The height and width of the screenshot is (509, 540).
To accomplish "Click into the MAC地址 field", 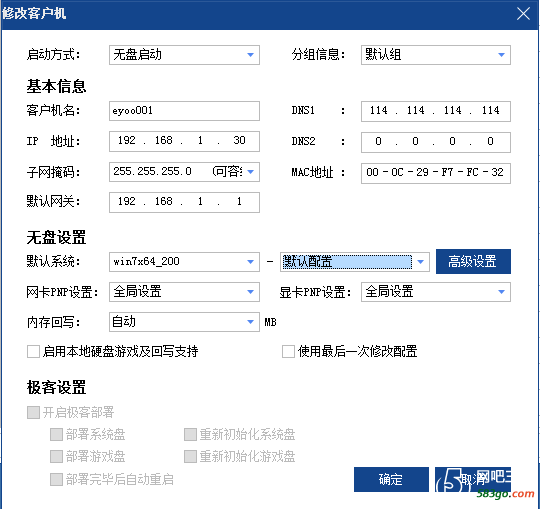I will click(x=436, y=173).
